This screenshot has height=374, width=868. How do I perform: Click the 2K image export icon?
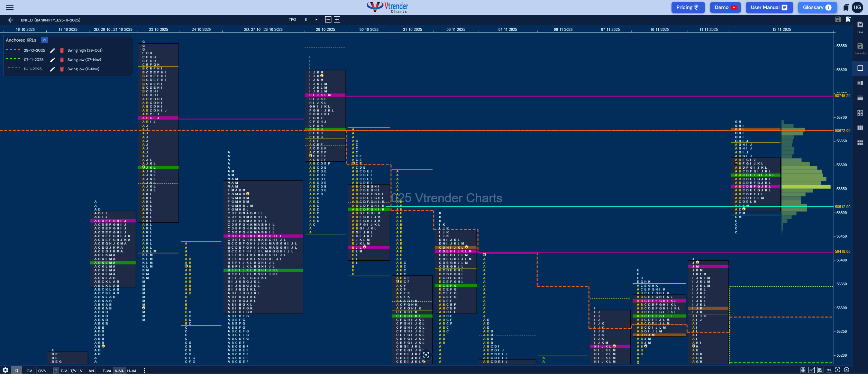pyautogui.click(x=820, y=370)
